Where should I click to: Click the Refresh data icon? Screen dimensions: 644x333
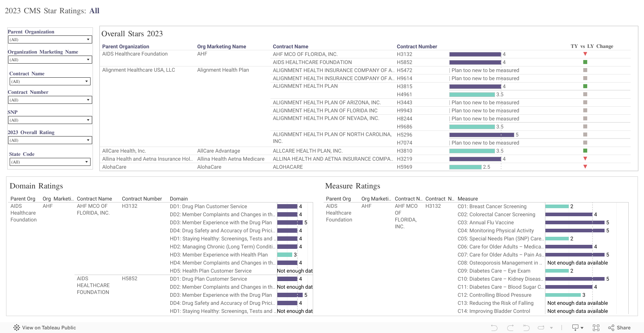tap(541, 328)
